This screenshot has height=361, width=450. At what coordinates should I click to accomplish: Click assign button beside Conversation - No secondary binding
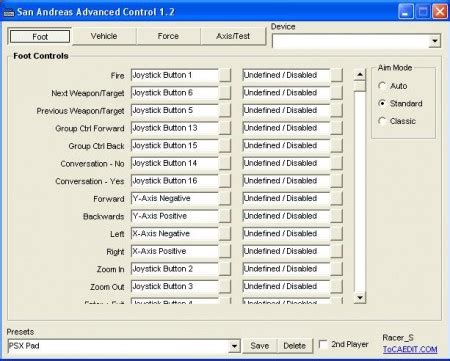(337, 163)
